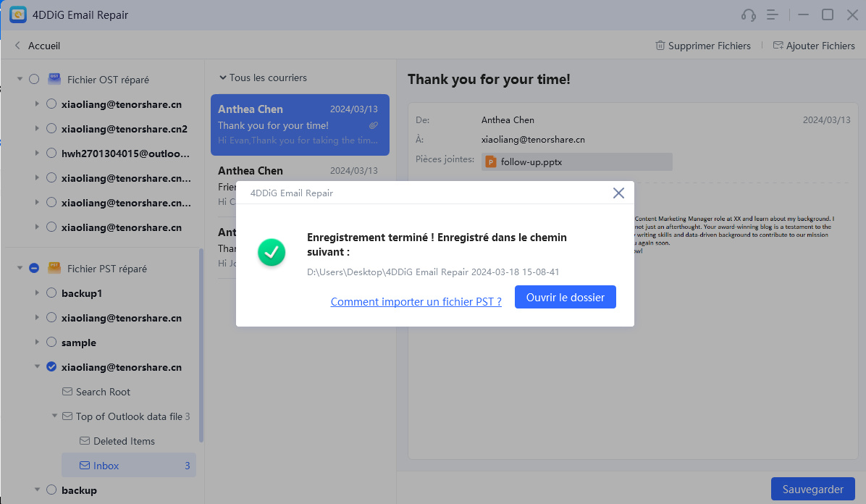
Task: Toggle checkbox for sample
Action: coord(51,342)
